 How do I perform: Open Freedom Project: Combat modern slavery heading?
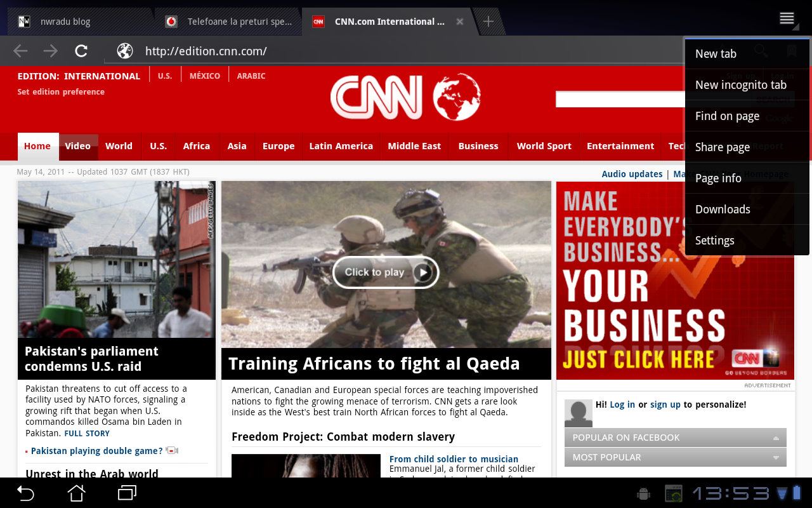pos(343,437)
